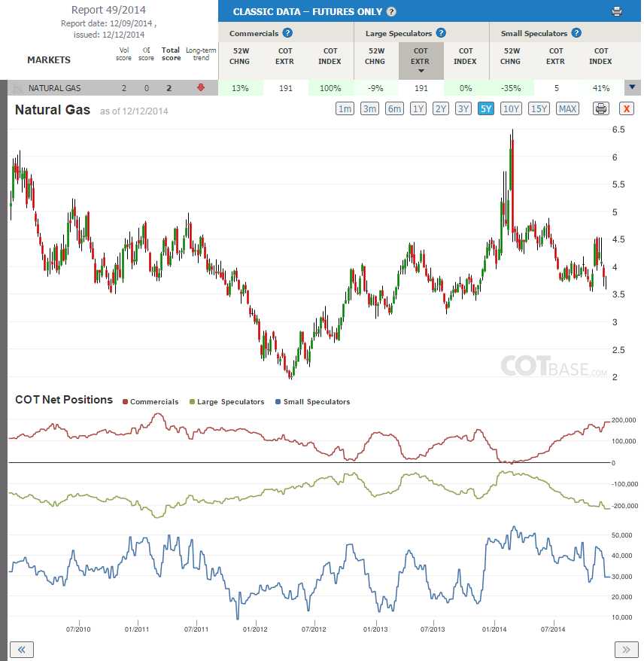Click the small Natural Gas chart icon
This screenshot has height=661, width=644.
18,88
